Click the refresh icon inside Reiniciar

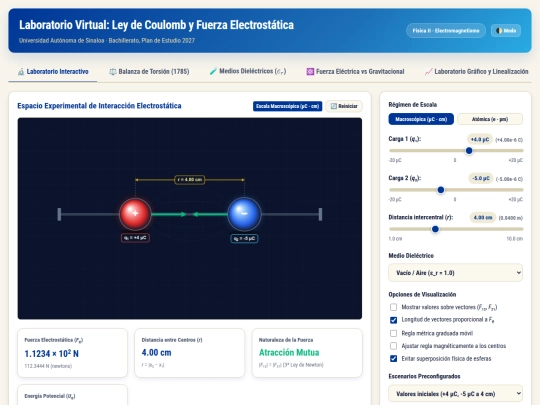point(333,106)
